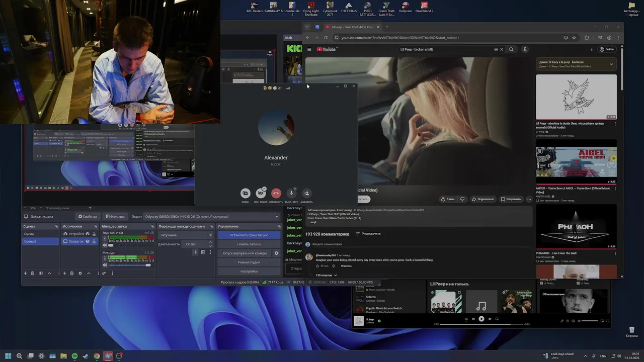This screenshot has width=644, height=362.
Task: Expand 190 ответов replies
Action: (326, 275)
